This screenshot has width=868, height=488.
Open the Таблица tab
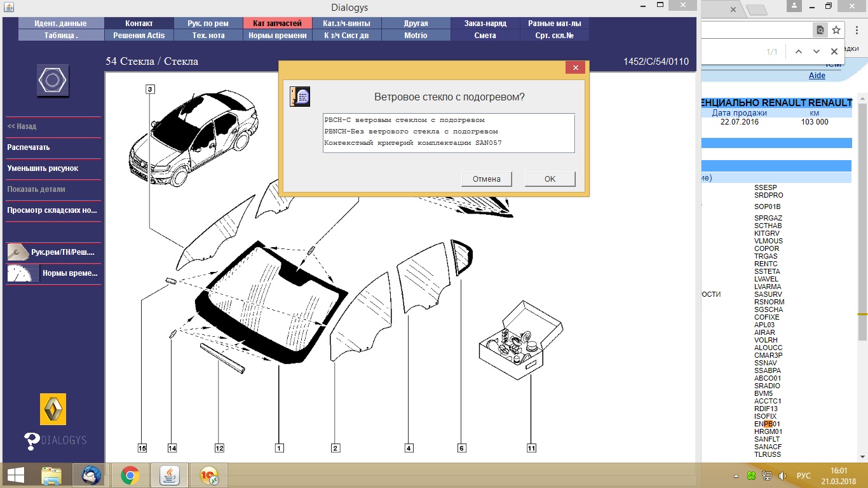[61, 36]
